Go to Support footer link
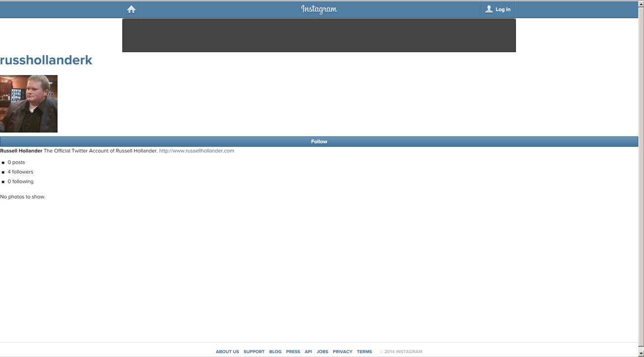The image size is (644, 357). pos(254,352)
